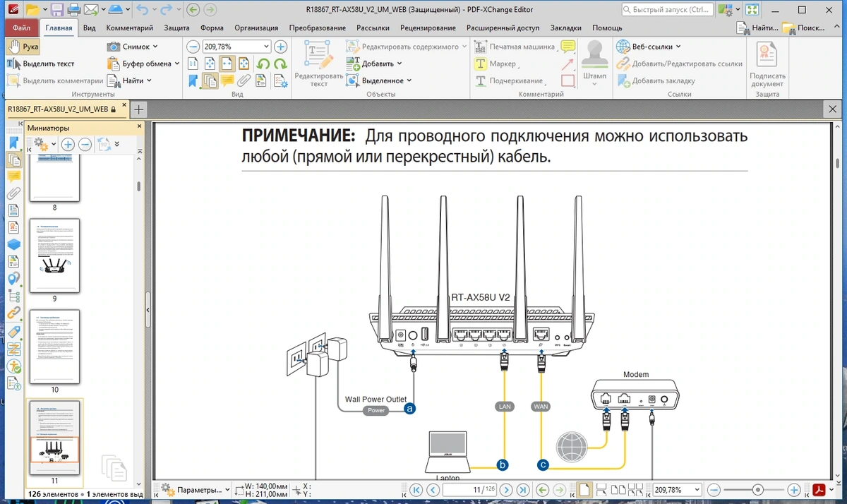847x504 pixels.
Task: Click the Print icon in quick access toolbar
Action: [x=73, y=10]
